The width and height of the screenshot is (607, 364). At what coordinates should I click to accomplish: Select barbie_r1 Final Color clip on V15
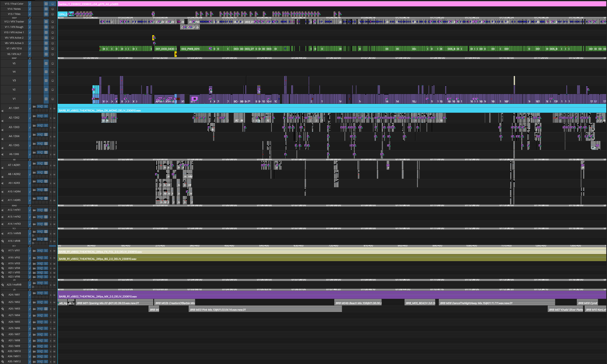click(x=332, y=4)
